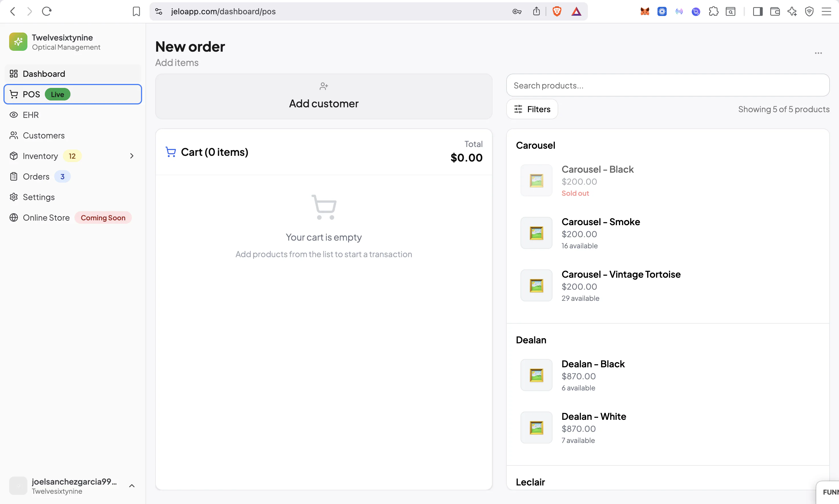
Task: Open site settings icon in address bar
Action: coord(159,11)
